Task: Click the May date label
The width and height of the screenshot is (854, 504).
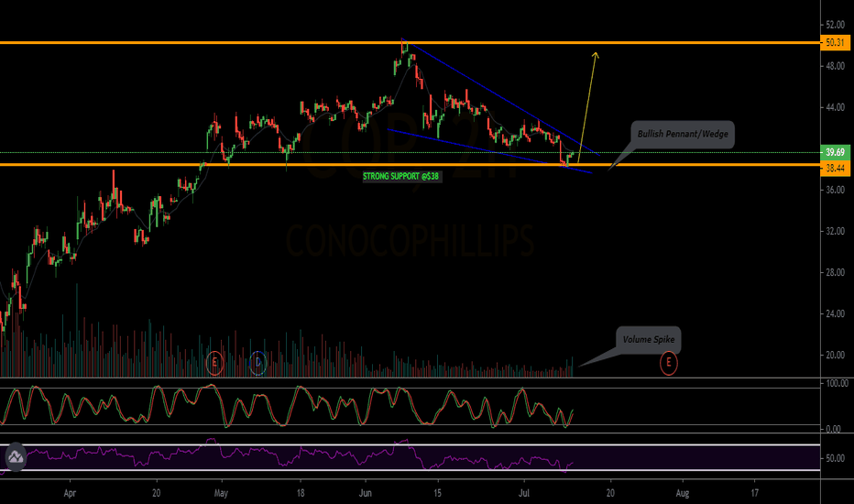Action: [x=221, y=494]
